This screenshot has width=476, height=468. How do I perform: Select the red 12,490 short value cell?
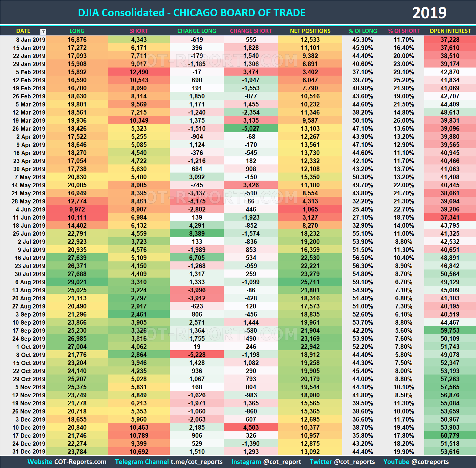click(x=139, y=72)
